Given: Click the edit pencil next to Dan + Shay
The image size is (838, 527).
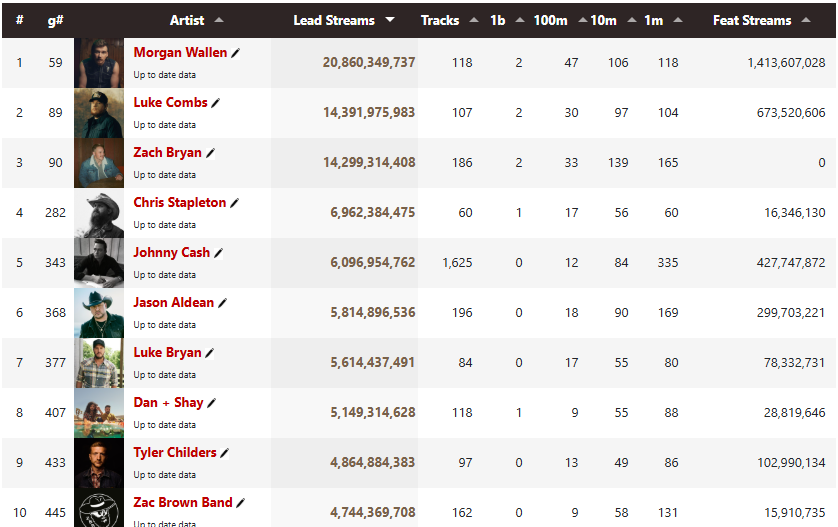Looking at the screenshot, I should pyautogui.click(x=211, y=403).
